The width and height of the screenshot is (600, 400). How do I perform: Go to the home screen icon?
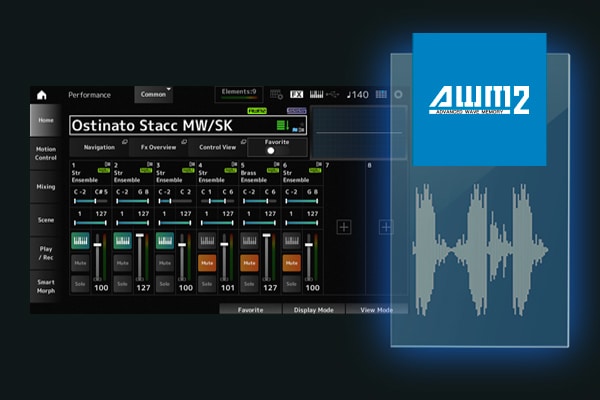[x=42, y=95]
